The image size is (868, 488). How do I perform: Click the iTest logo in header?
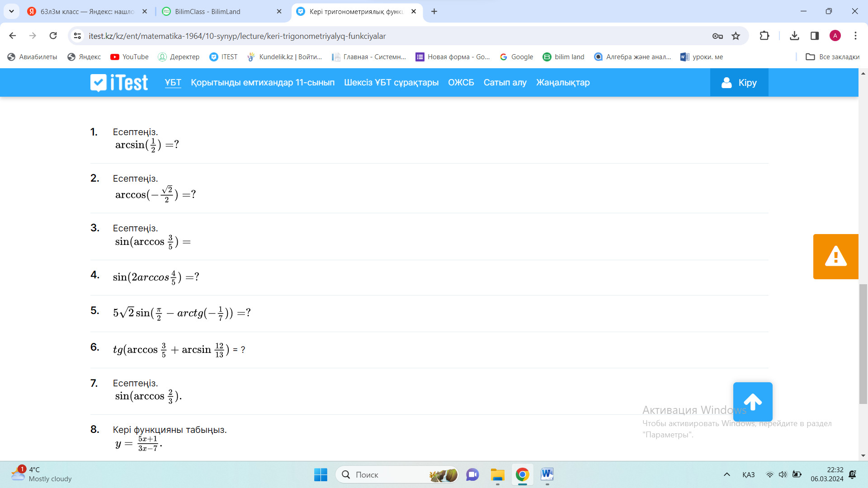click(x=119, y=83)
